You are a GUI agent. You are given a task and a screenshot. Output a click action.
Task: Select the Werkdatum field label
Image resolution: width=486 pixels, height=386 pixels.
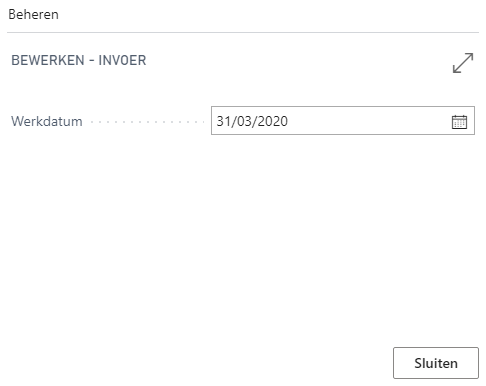click(x=47, y=121)
